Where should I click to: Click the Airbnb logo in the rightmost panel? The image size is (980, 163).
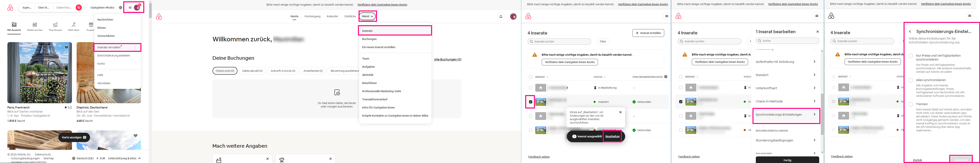[831, 16]
